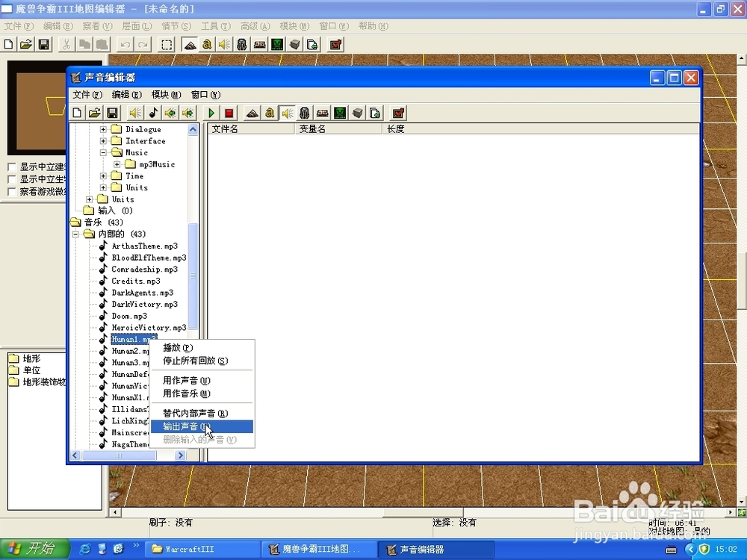
Task: Choose 输出声音 in context menu
Action: tap(202, 426)
